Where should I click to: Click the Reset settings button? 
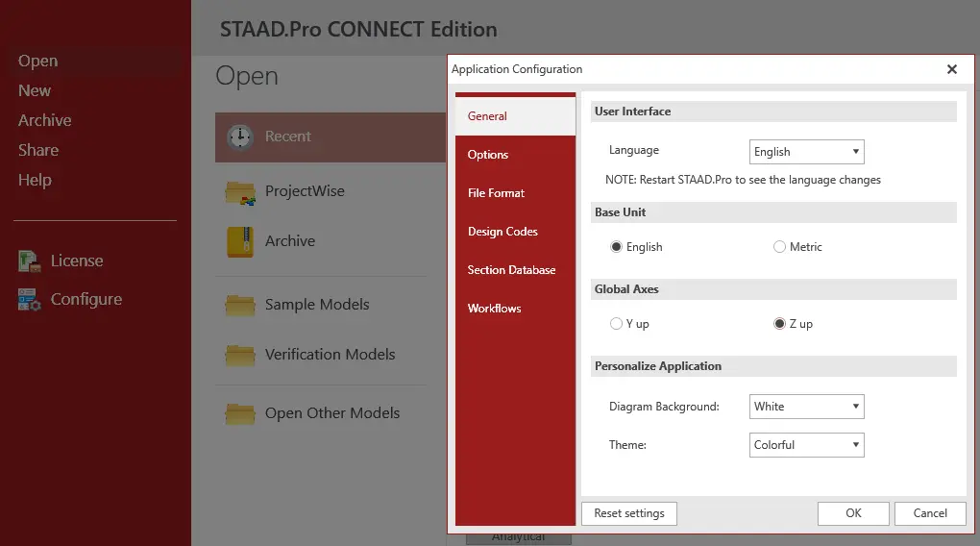pos(628,513)
